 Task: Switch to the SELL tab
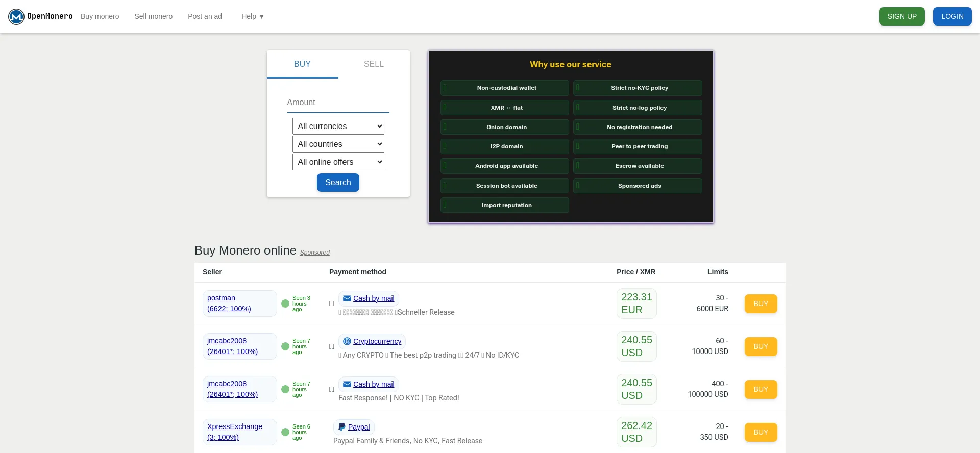tap(374, 64)
